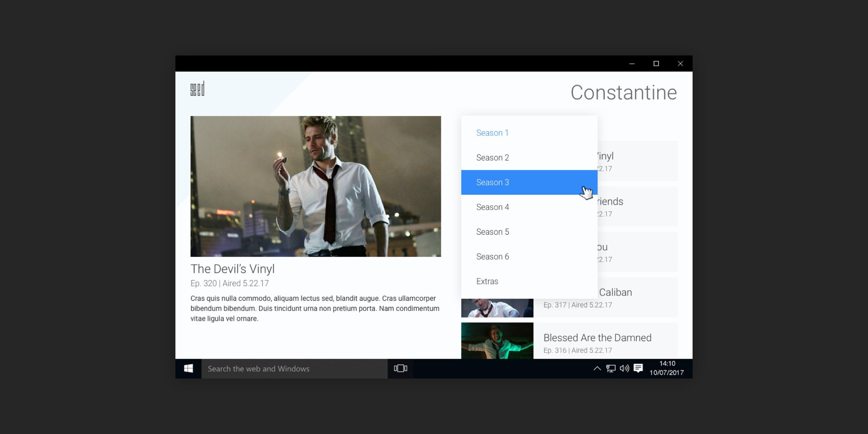Viewport: 868px width, 434px height.
Task: Select Season 6 from the list
Action: [x=529, y=257]
